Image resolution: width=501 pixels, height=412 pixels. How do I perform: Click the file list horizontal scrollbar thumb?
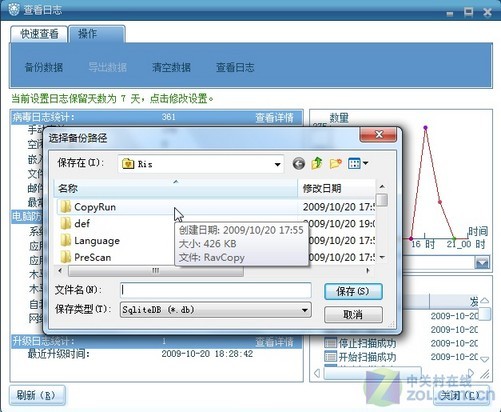click(156, 270)
